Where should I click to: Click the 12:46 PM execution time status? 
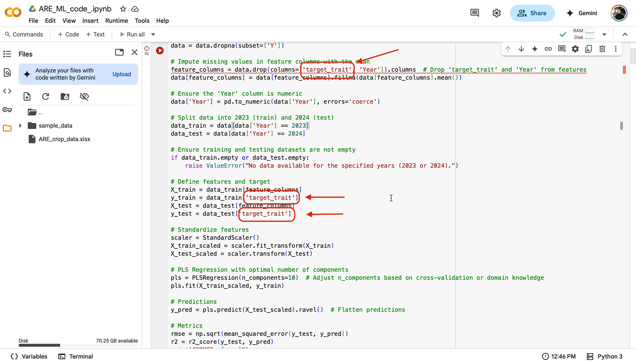(x=559, y=356)
